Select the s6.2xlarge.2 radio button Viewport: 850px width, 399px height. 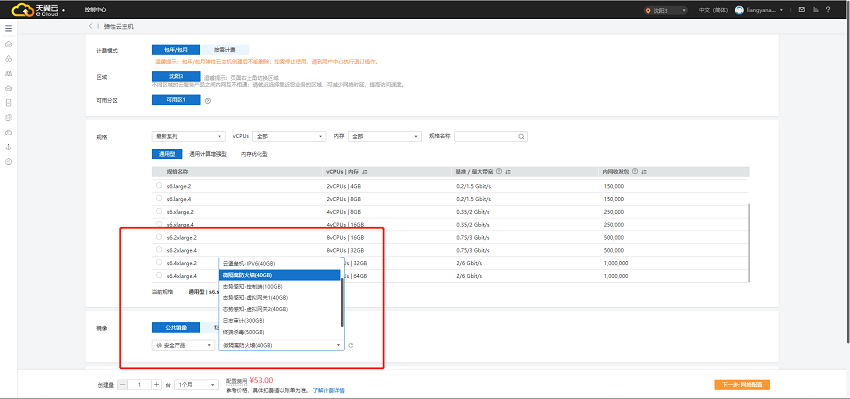pos(159,237)
